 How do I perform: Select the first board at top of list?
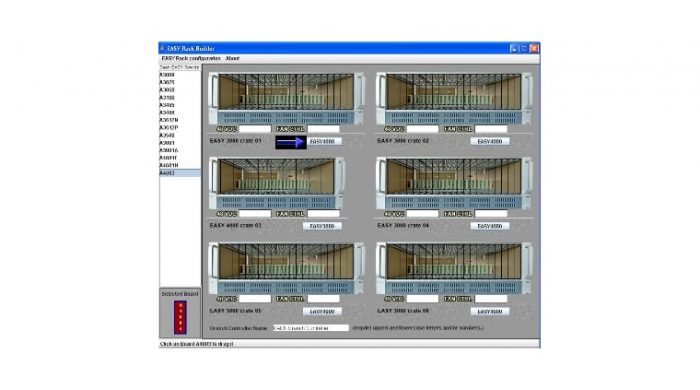(x=180, y=75)
